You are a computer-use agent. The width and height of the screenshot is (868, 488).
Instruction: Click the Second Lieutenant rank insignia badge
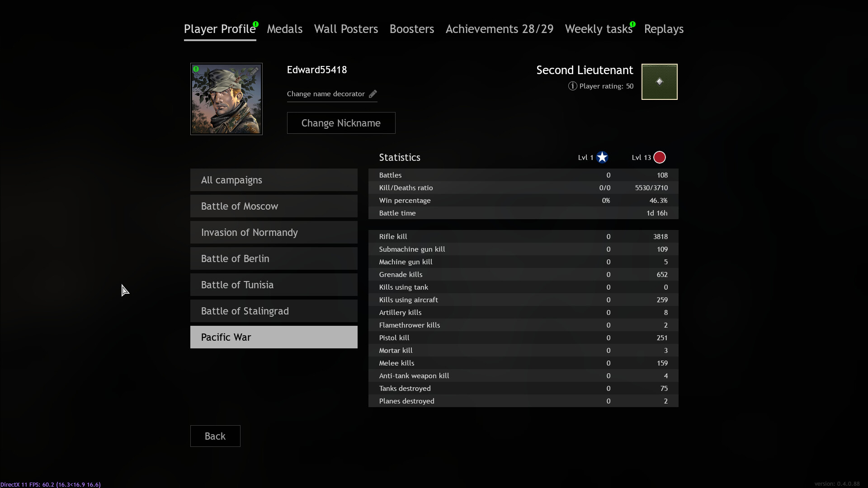click(x=659, y=82)
